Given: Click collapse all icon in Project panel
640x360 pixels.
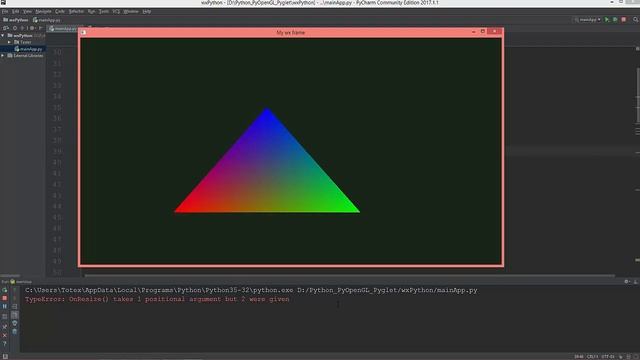Looking at the screenshot, I should [22, 28].
